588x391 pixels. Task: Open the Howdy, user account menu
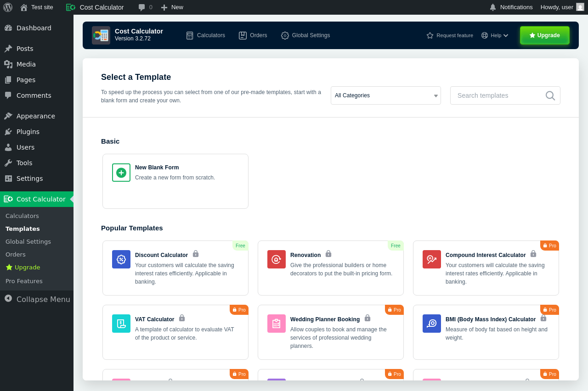562,7
